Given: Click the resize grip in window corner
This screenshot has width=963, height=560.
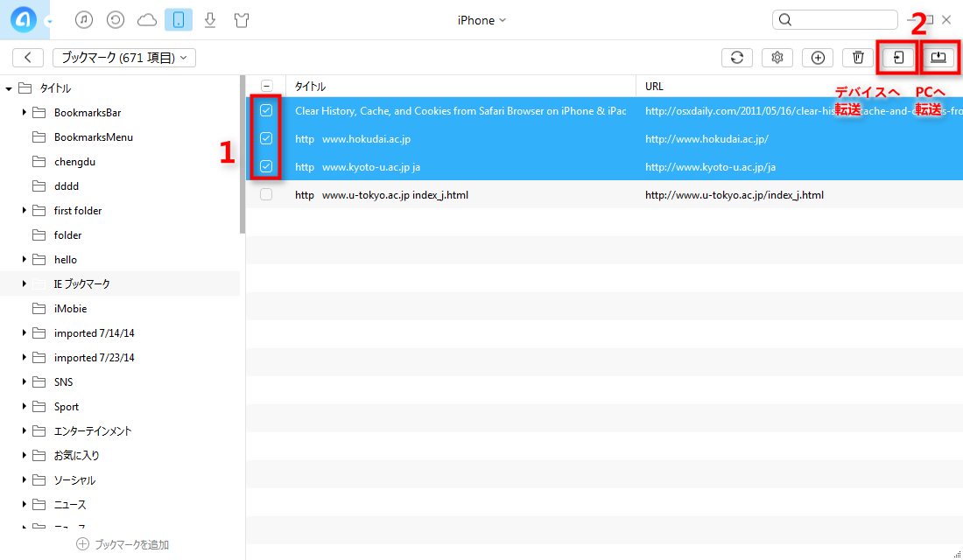Looking at the screenshot, I should tap(957, 554).
